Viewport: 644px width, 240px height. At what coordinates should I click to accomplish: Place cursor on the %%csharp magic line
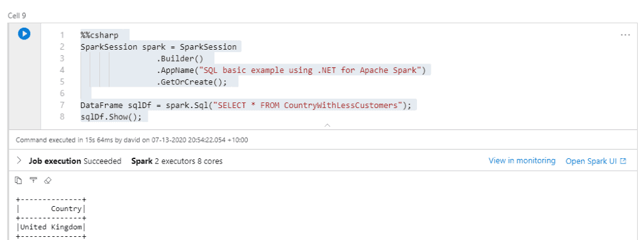(x=99, y=35)
